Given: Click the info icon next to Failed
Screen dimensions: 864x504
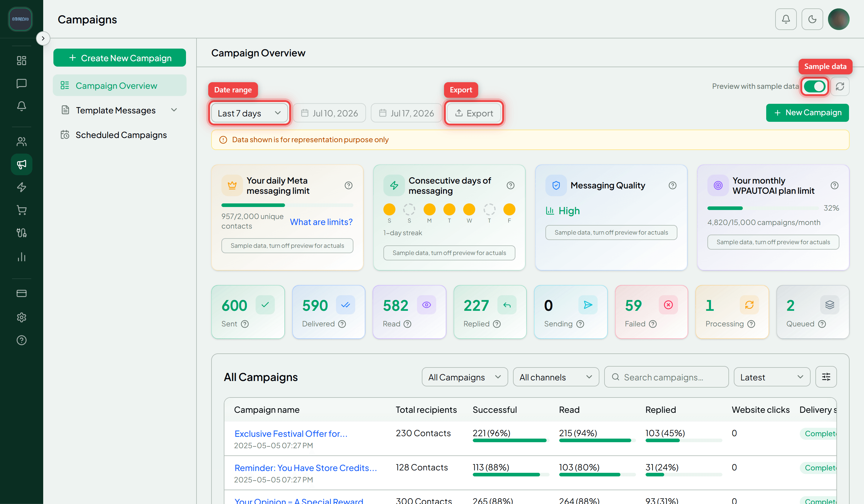Looking at the screenshot, I should coord(652,324).
